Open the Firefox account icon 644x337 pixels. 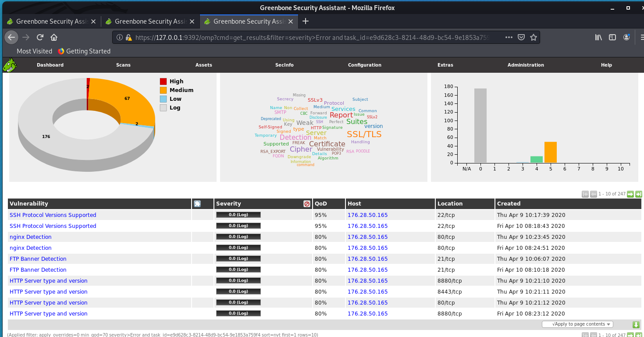point(626,37)
